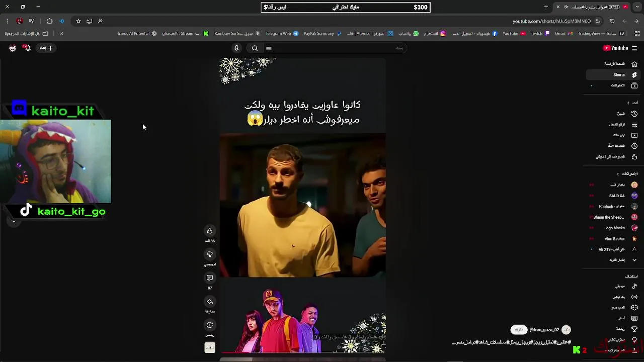Open browser extensions puzzle icon

tap(50, 21)
